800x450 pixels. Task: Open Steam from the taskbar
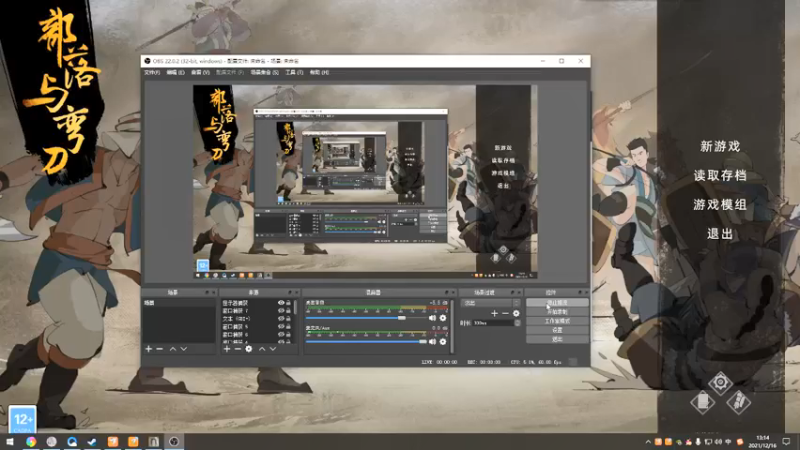tap(92, 442)
